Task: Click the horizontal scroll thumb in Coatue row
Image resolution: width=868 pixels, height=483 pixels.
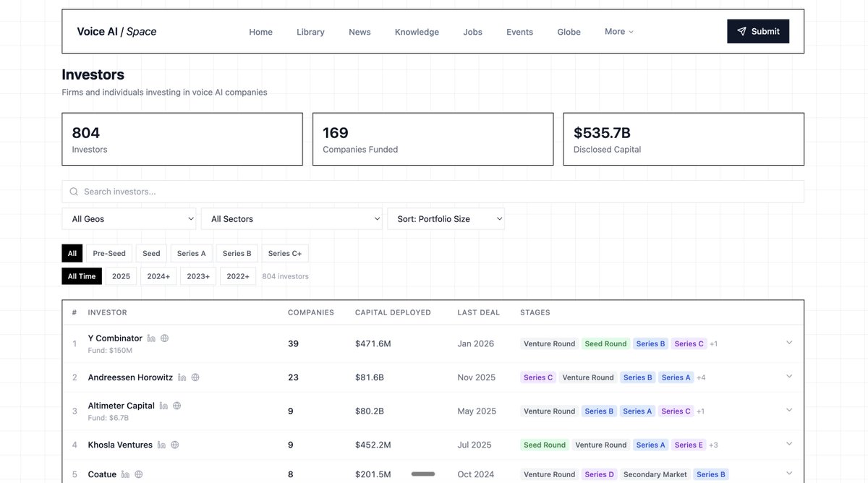Action: [423, 474]
